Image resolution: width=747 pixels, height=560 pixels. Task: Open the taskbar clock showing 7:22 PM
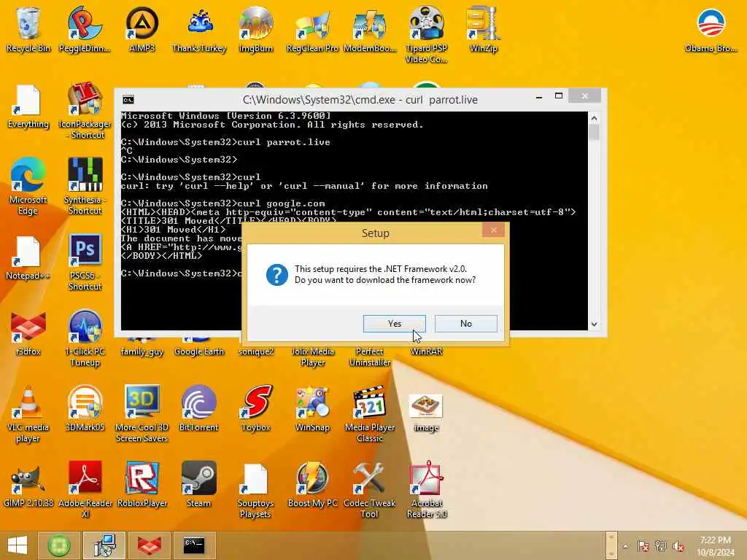click(716, 546)
